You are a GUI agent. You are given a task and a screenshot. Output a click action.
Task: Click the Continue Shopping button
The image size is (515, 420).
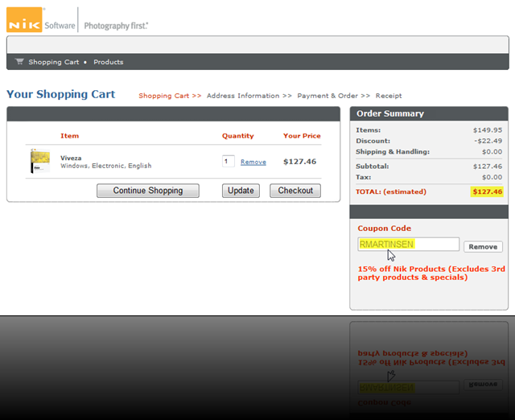pyautogui.click(x=148, y=191)
